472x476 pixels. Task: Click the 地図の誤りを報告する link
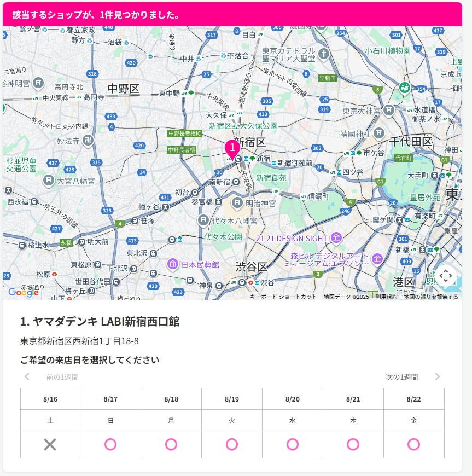[x=432, y=297]
